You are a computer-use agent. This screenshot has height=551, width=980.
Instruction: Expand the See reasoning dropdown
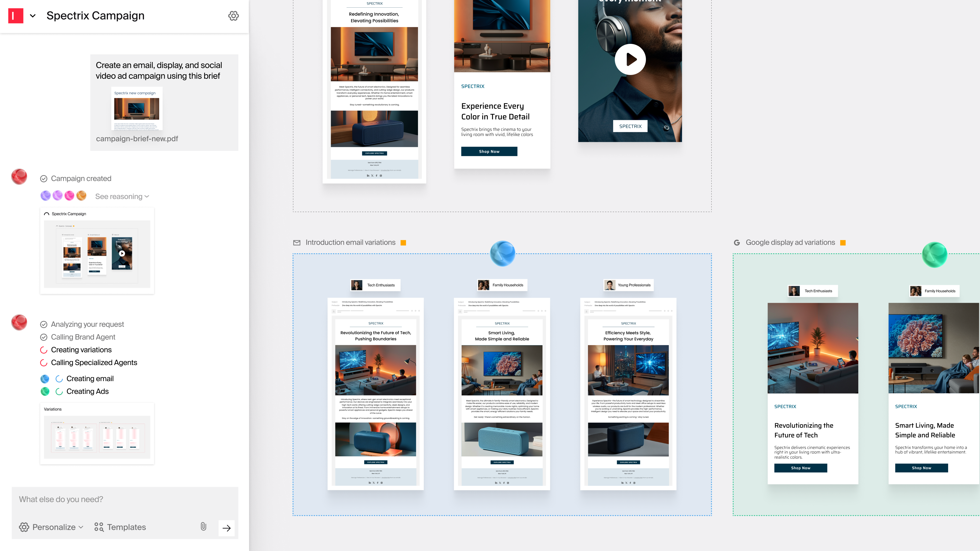(122, 196)
